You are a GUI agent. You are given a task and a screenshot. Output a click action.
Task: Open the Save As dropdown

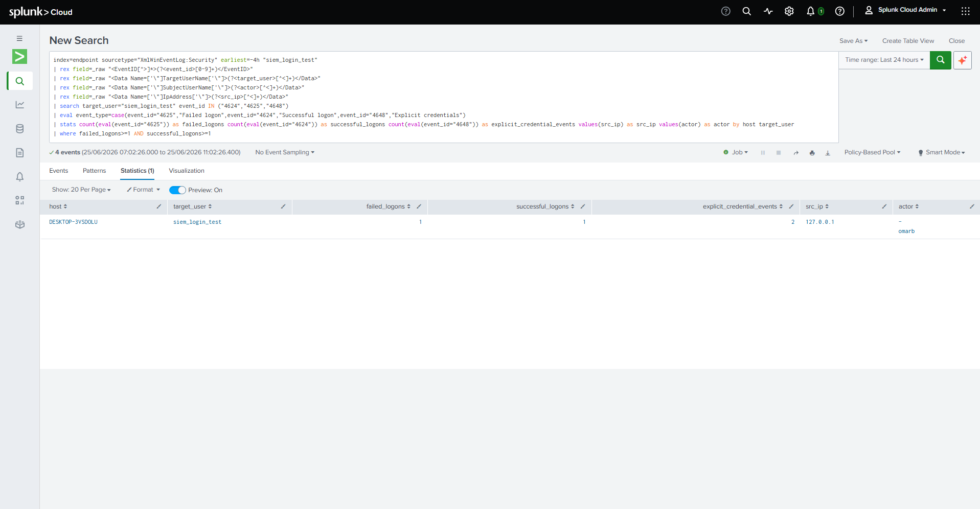point(853,41)
